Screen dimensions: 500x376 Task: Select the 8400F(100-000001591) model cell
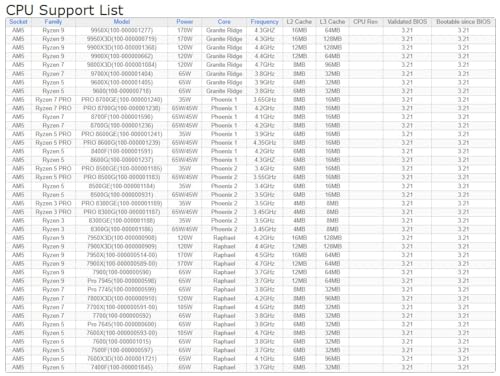(x=122, y=151)
